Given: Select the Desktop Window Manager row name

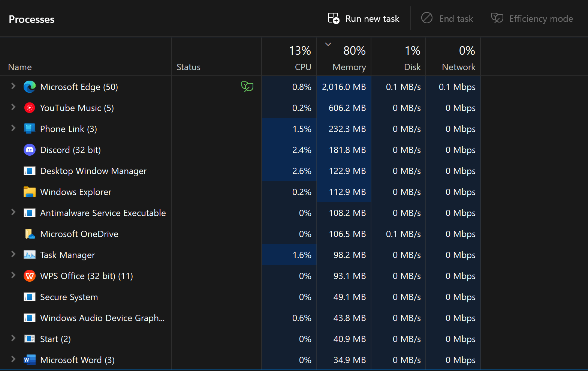Looking at the screenshot, I should tap(93, 171).
